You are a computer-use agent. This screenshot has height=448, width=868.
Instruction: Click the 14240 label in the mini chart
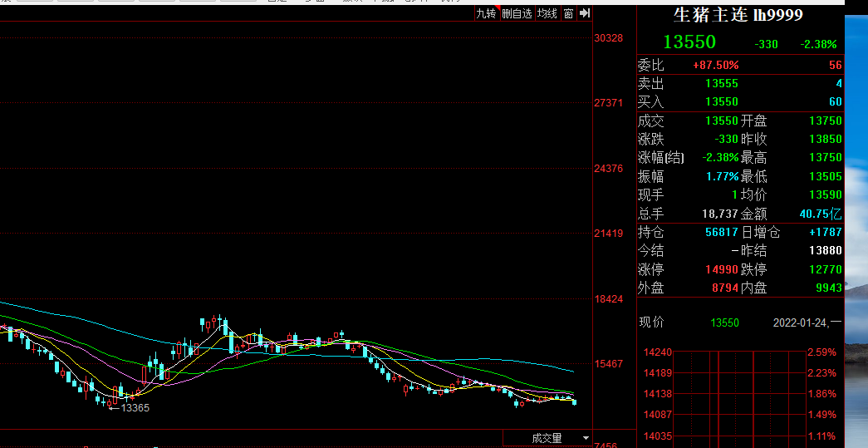[658, 352]
